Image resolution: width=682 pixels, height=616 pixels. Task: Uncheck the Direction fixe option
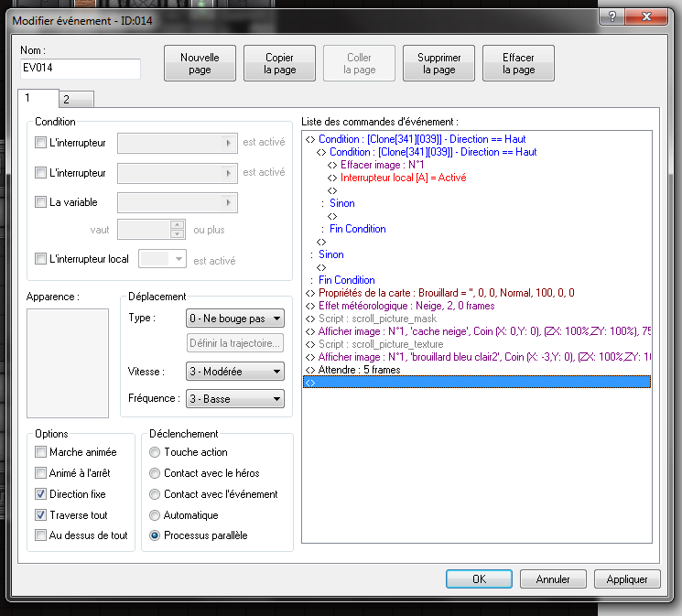pos(40,494)
